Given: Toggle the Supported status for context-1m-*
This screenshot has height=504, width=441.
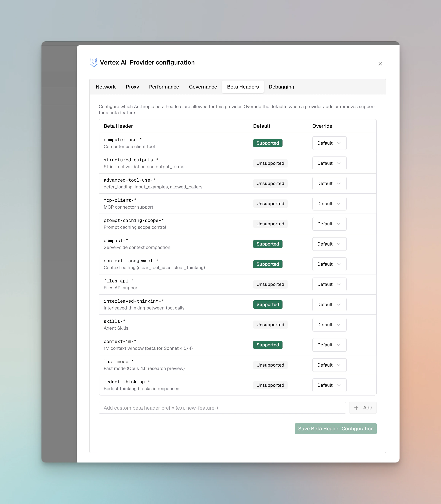Looking at the screenshot, I should pyautogui.click(x=267, y=345).
